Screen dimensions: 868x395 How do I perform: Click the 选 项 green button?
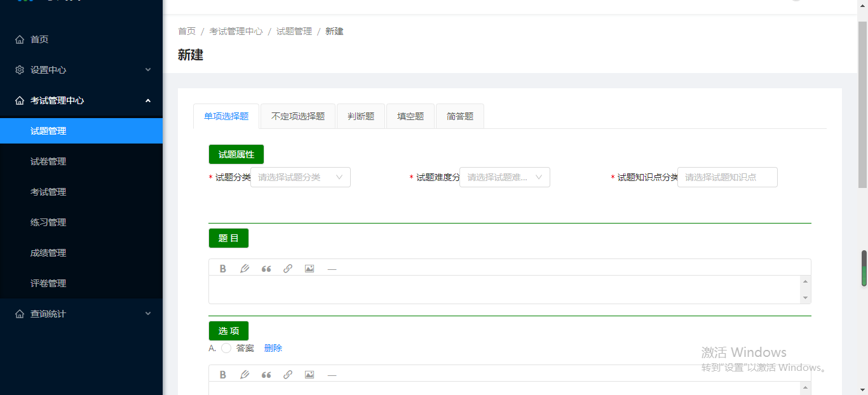[229, 331]
